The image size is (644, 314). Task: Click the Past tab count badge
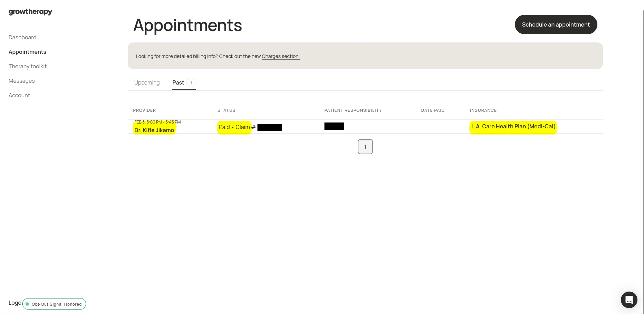click(x=191, y=82)
